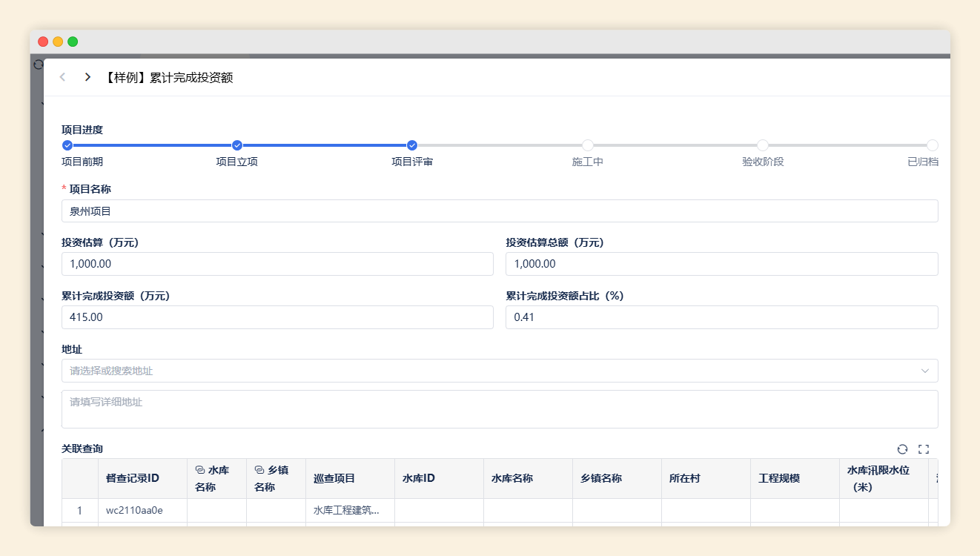The height and width of the screenshot is (556, 980).
Task: Mark progress as 验收阶段
Action: tap(762, 145)
